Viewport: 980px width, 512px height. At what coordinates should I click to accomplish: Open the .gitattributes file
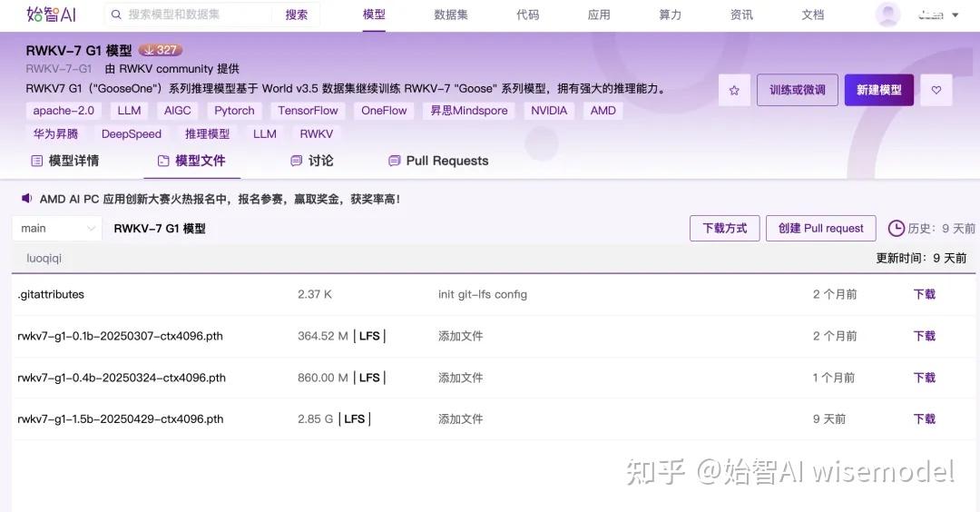tap(51, 294)
